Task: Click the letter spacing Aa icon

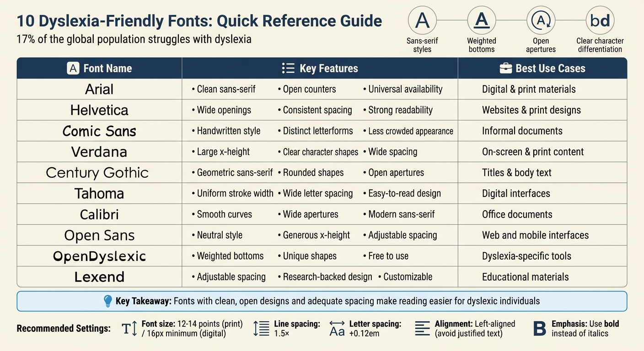Action: click(x=337, y=328)
